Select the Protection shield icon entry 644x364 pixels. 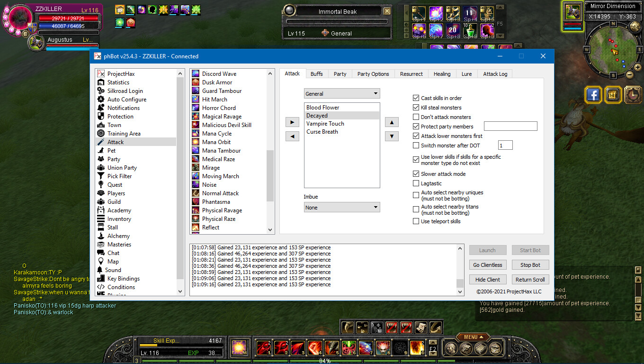[101, 117]
